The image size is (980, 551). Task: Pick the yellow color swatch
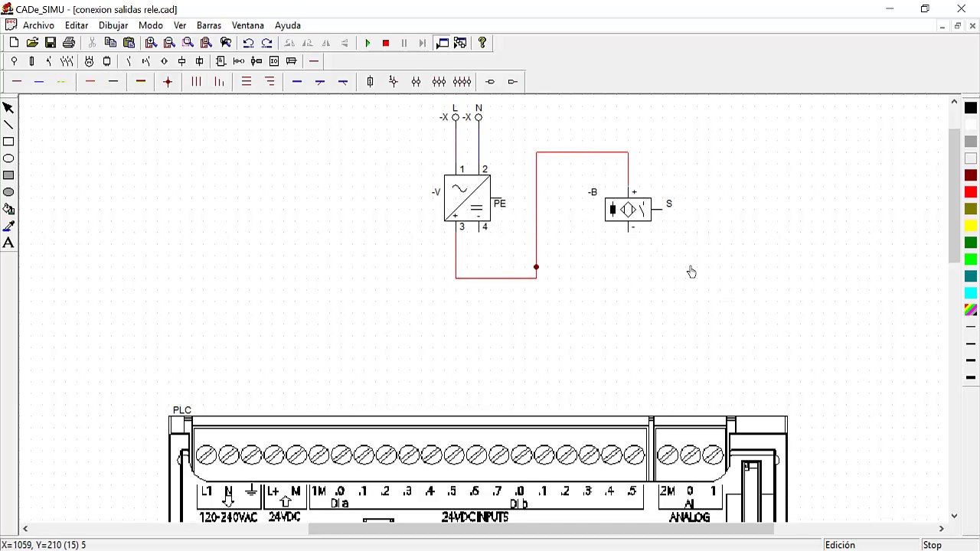[971, 226]
